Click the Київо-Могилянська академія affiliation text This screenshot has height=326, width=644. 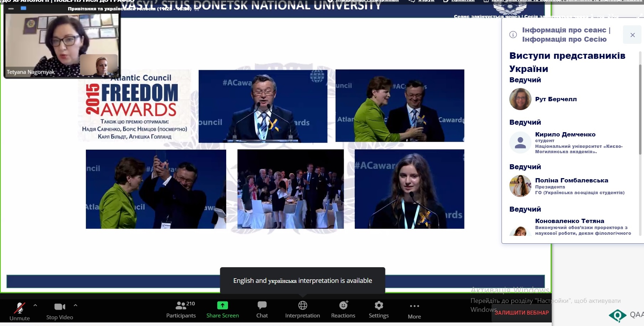(579, 149)
